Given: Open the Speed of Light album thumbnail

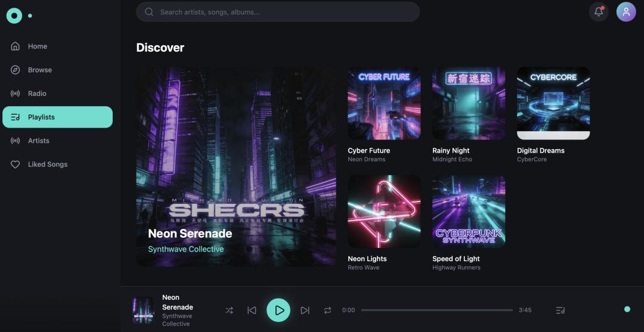Looking at the screenshot, I should point(469,212).
